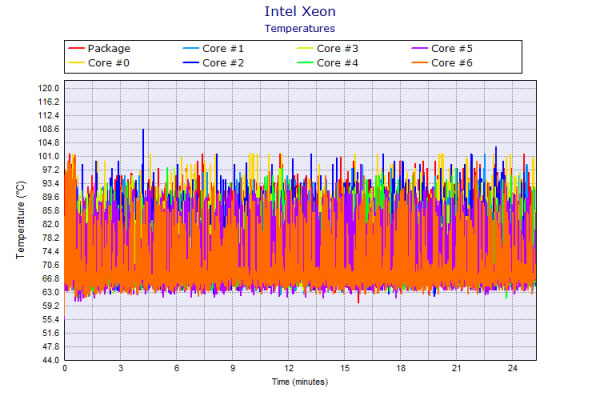Click the Core #1 light blue legend swatch
Viewport: 600px width, 400px height.
tap(191, 49)
